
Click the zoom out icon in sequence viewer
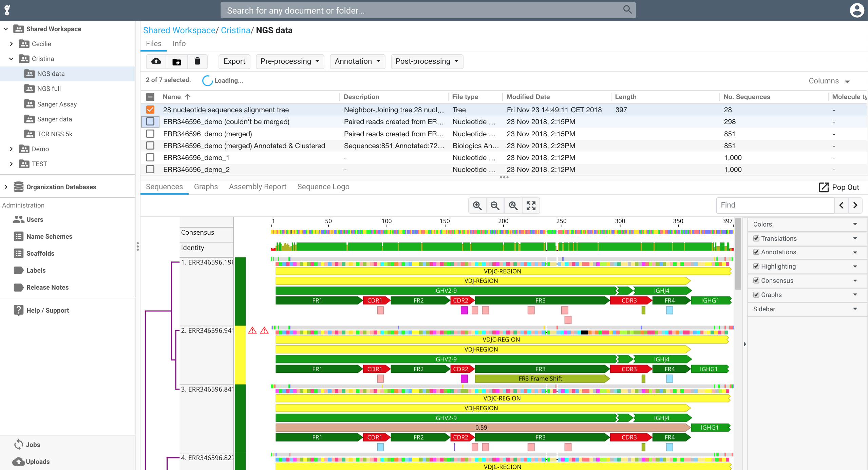click(x=494, y=205)
